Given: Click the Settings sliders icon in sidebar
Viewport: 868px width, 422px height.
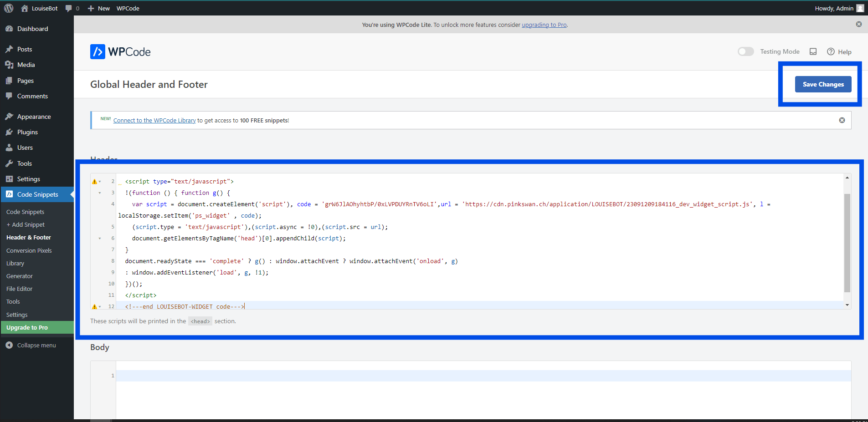Looking at the screenshot, I should tap(9, 179).
